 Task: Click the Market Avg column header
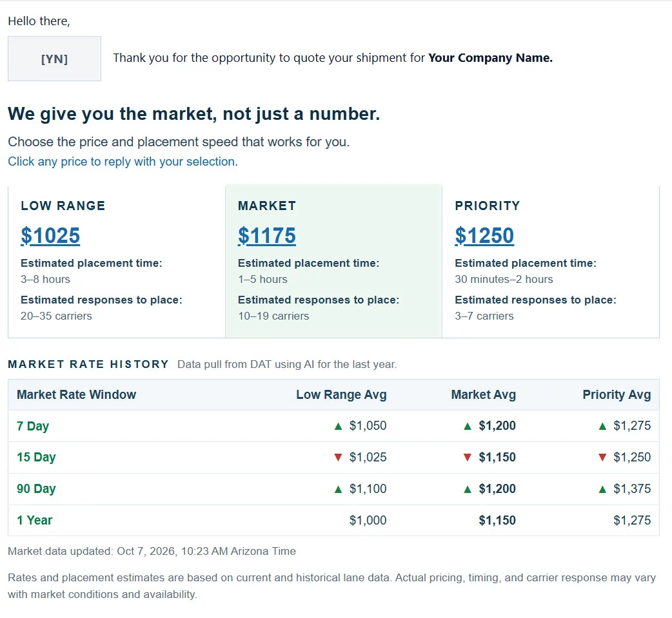click(x=484, y=394)
